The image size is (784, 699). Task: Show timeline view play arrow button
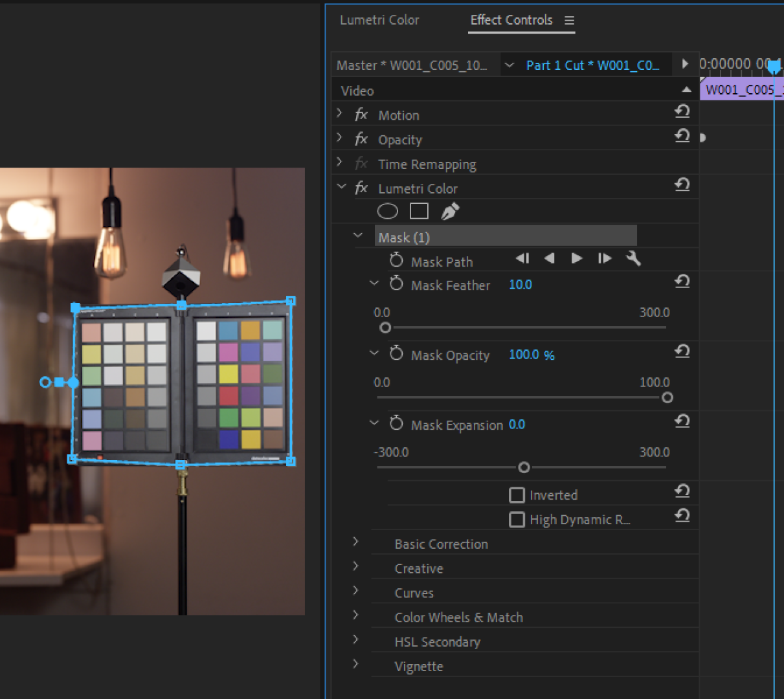pos(685,64)
